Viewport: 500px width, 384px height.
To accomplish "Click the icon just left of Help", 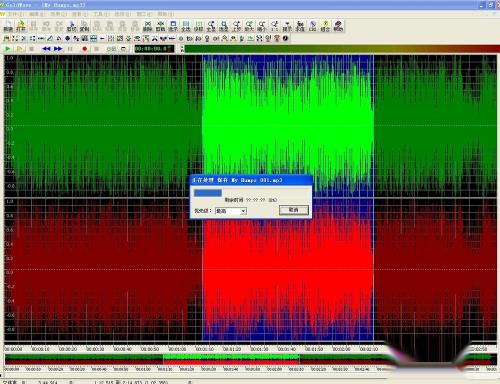I will coord(325,26).
